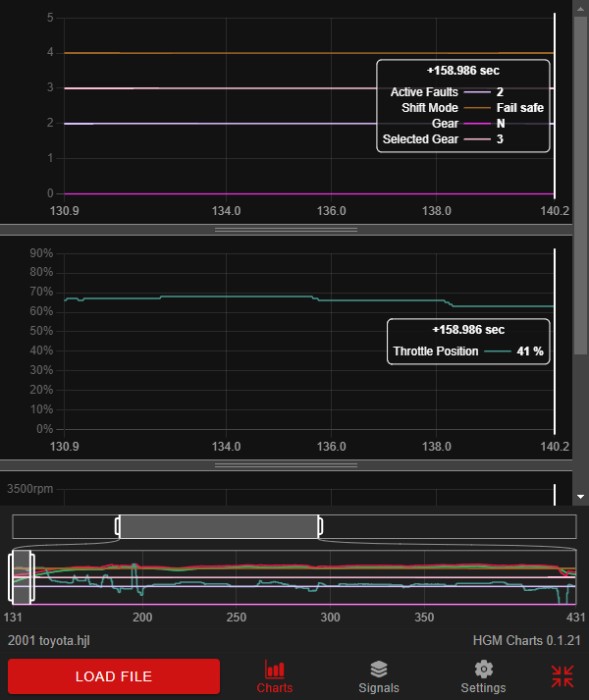The width and height of the screenshot is (589, 700).
Task: Click the gray range bar thumb
Action: (x=219, y=526)
